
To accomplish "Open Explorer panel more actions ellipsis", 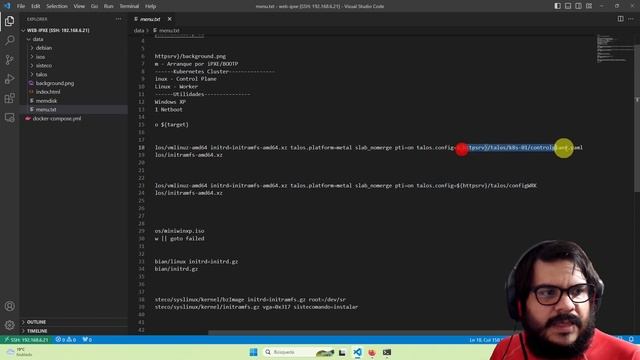I will pos(118,19).
